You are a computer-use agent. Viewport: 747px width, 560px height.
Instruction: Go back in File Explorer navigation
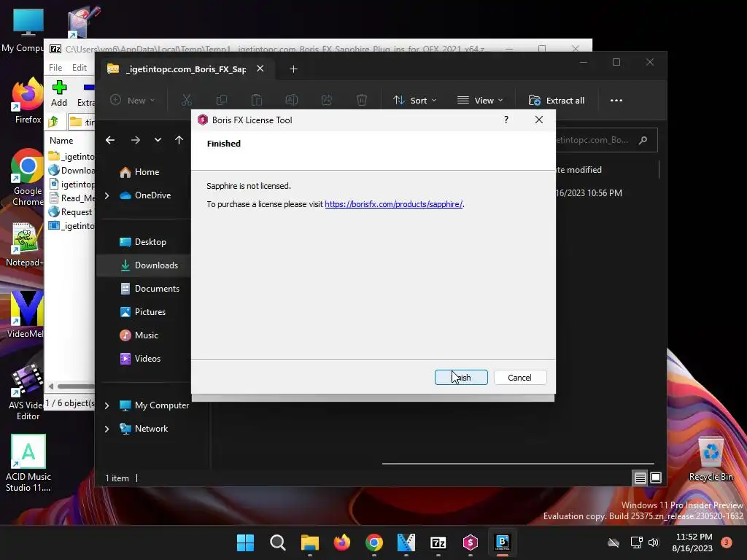(x=110, y=140)
